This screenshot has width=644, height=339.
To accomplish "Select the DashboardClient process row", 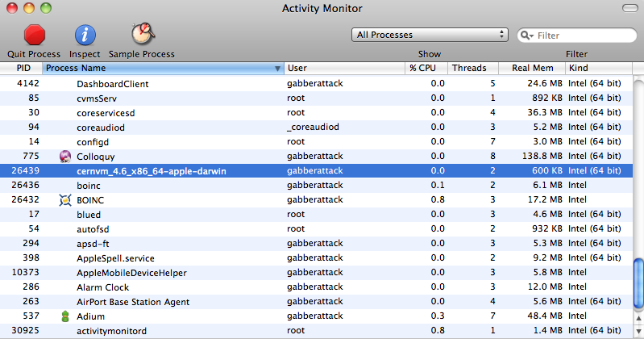I will click(316, 83).
